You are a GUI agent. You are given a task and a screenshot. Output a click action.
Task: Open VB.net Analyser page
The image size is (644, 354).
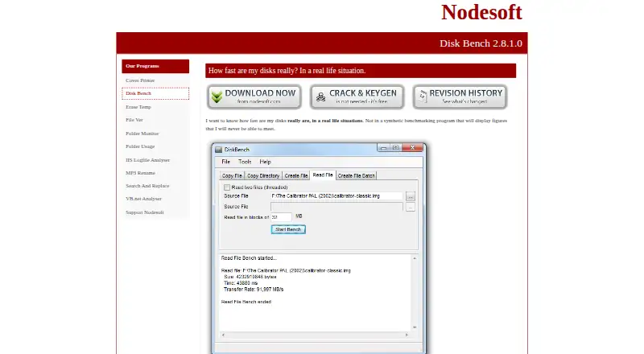[143, 199]
